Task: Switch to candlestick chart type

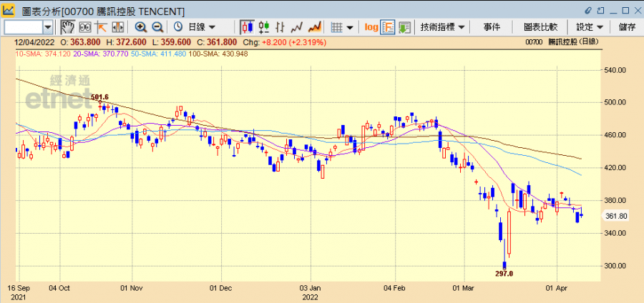Action: point(247,27)
